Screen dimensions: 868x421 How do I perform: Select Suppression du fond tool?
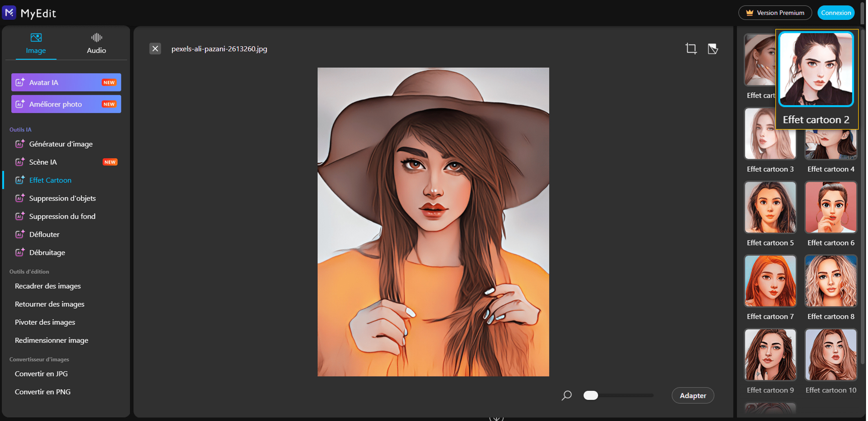[62, 216]
